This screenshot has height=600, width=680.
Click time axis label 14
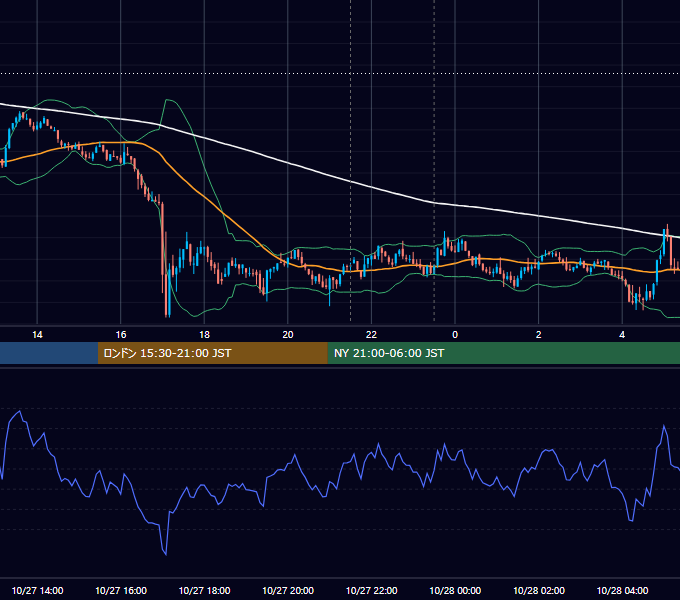(37, 334)
